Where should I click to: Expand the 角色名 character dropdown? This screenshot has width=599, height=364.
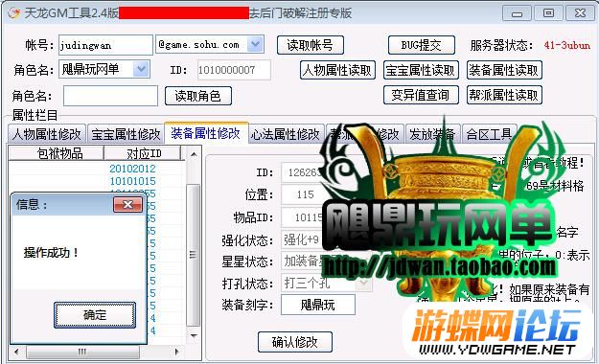coord(141,69)
